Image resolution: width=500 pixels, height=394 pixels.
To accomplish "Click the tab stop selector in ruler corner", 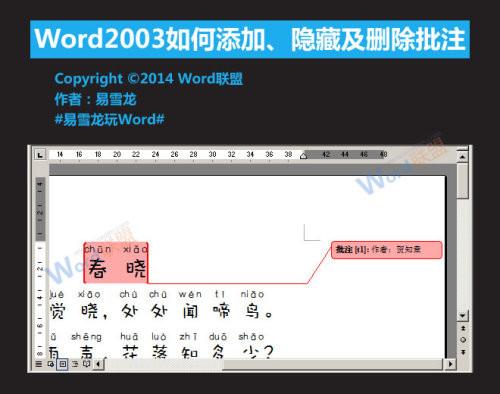I will [x=40, y=155].
